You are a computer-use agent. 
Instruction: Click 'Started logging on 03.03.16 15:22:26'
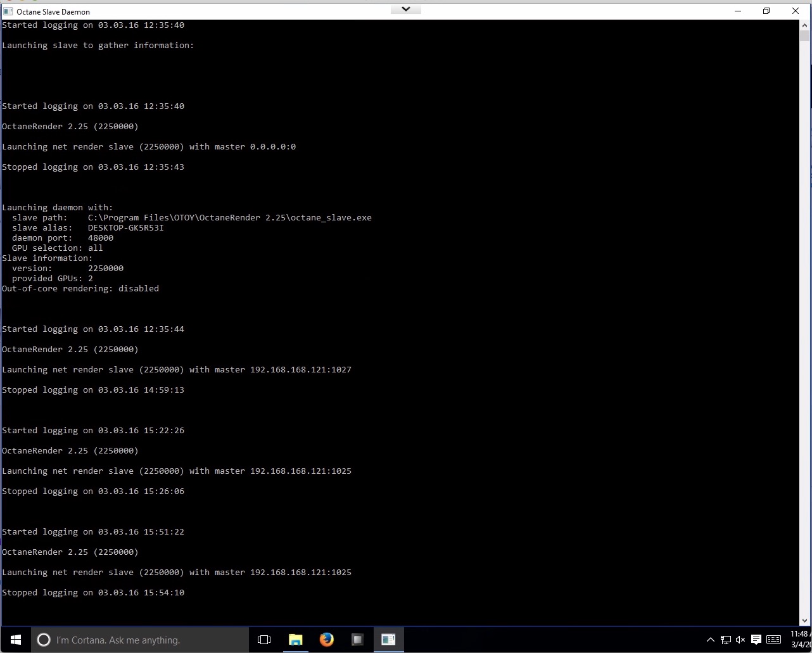click(x=93, y=431)
